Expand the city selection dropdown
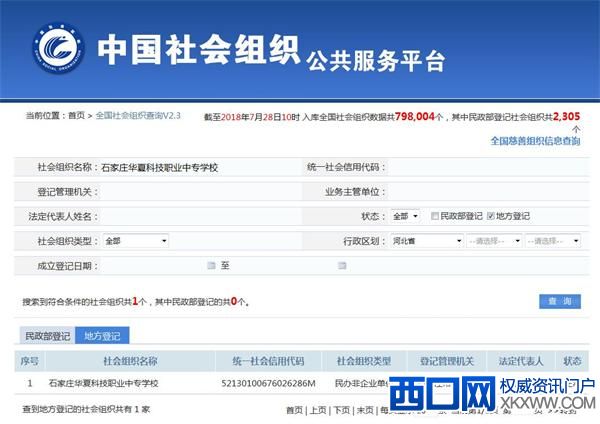The width and height of the screenshot is (600, 424). [494, 241]
